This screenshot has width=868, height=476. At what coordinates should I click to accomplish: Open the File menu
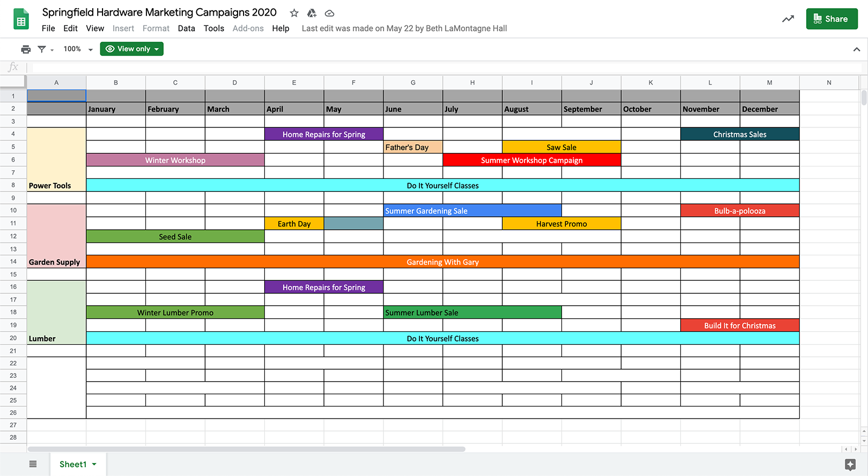(x=48, y=28)
